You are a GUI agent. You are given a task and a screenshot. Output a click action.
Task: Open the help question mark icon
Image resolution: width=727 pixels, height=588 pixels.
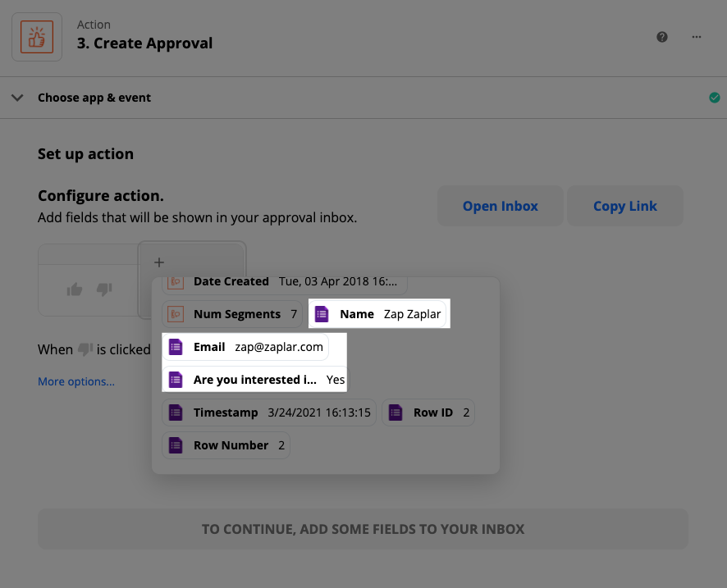[662, 37]
